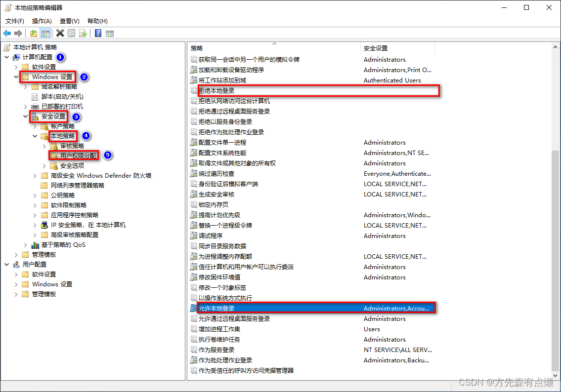This screenshot has height=392, width=561.
Task: Open help via the question mark icon
Action: tap(98, 34)
